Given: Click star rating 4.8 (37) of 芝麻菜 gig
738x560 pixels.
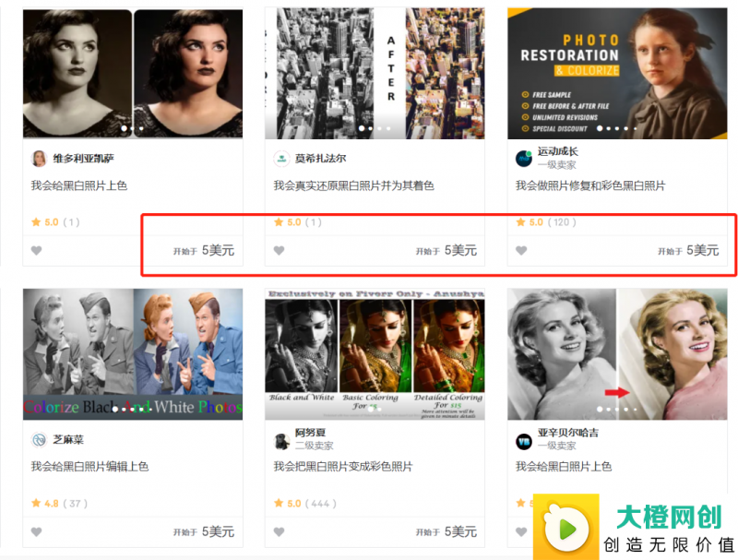Looking at the screenshot, I should pyautogui.click(x=59, y=504).
